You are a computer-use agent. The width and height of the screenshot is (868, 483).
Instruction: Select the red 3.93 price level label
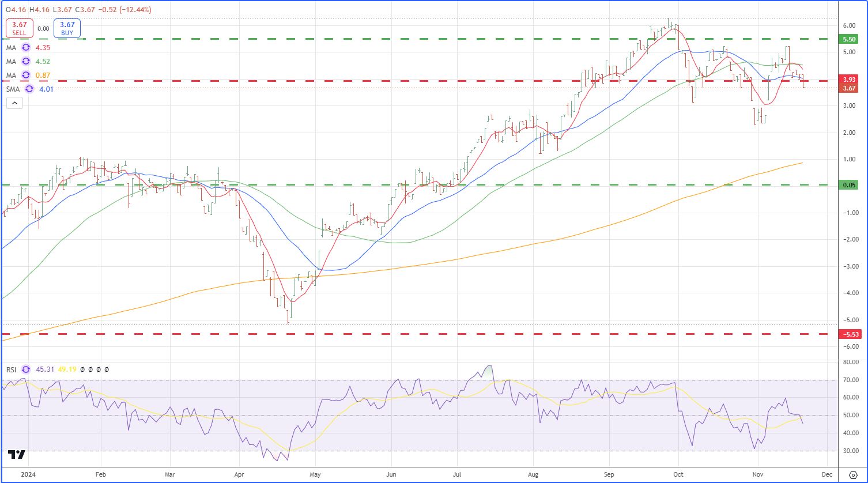849,80
